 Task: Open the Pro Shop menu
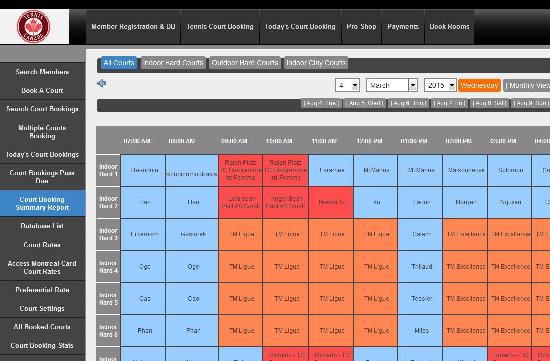[x=361, y=27]
